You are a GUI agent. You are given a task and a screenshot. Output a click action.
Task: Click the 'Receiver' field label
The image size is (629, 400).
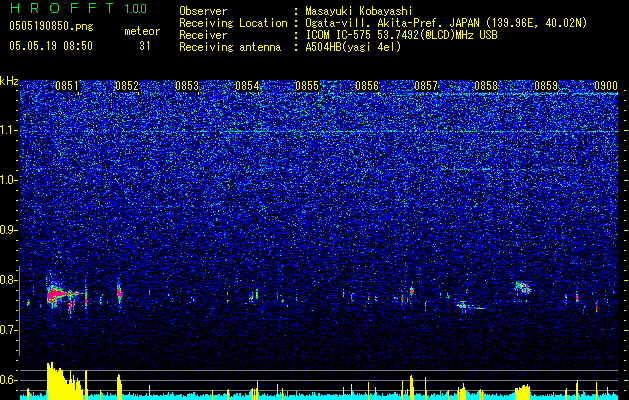click(x=203, y=35)
